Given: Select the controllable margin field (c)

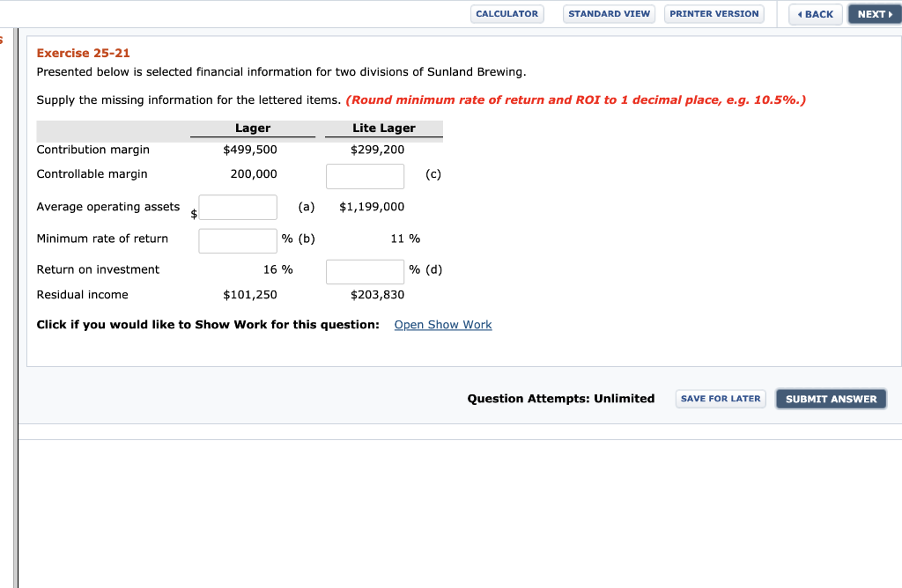Looking at the screenshot, I should coord(365,175).
